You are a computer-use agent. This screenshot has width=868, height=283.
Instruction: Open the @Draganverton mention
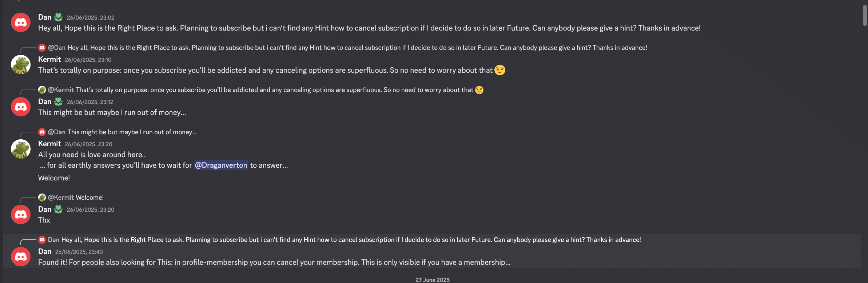pyautogui.click(x=221, y=165)
